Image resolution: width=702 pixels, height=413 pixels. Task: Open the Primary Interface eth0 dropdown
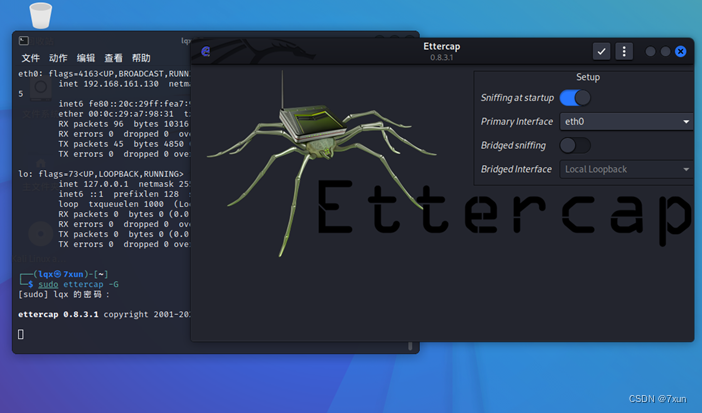[x=626, y=121]
